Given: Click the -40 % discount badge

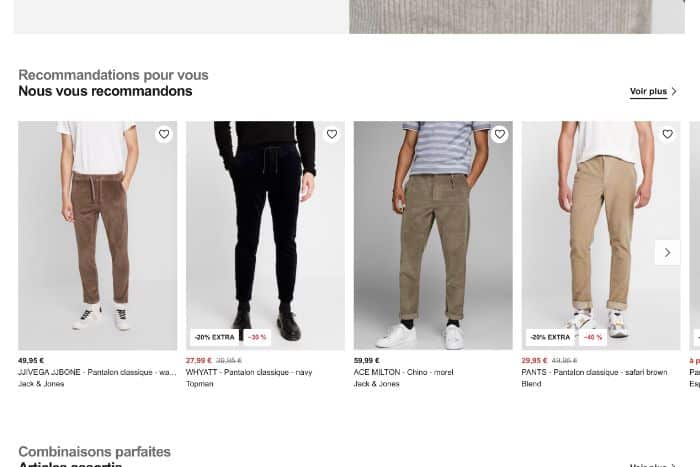Looking at the screenshot, I should click(593, 337).
